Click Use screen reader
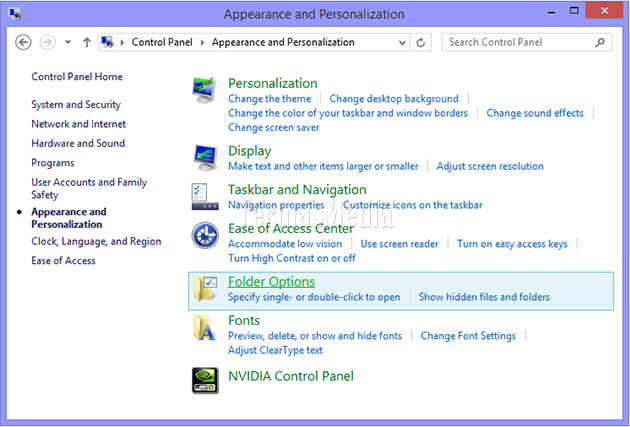This screenshot has width=630, height=427. click(399, 244)
